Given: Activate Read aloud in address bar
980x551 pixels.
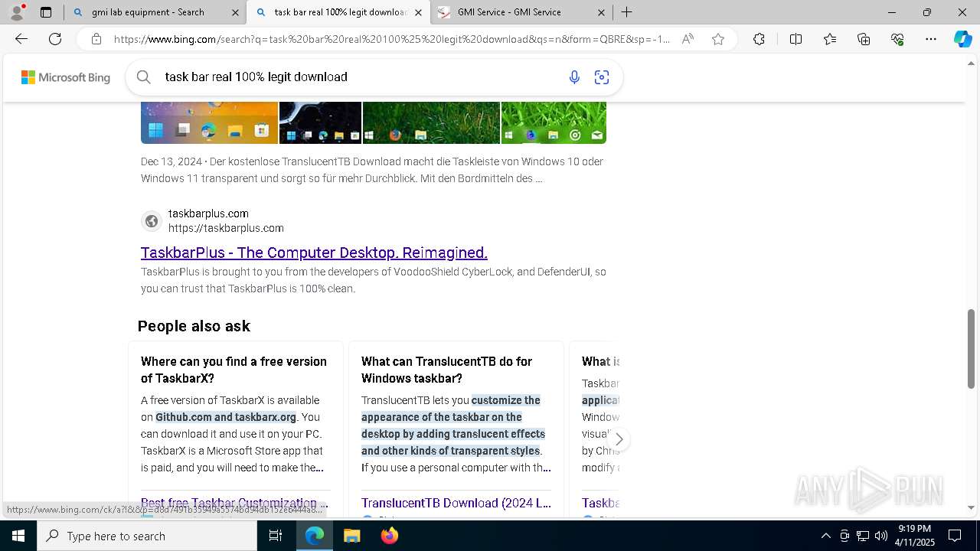Looking at the screenshot, I should coord(688,39).
